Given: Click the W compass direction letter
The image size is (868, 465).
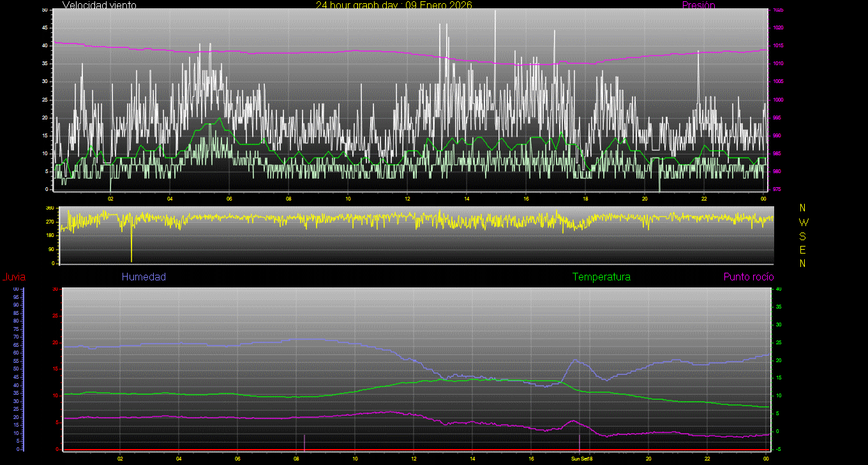Looking at the screenshot, I should tap(803, 222).
